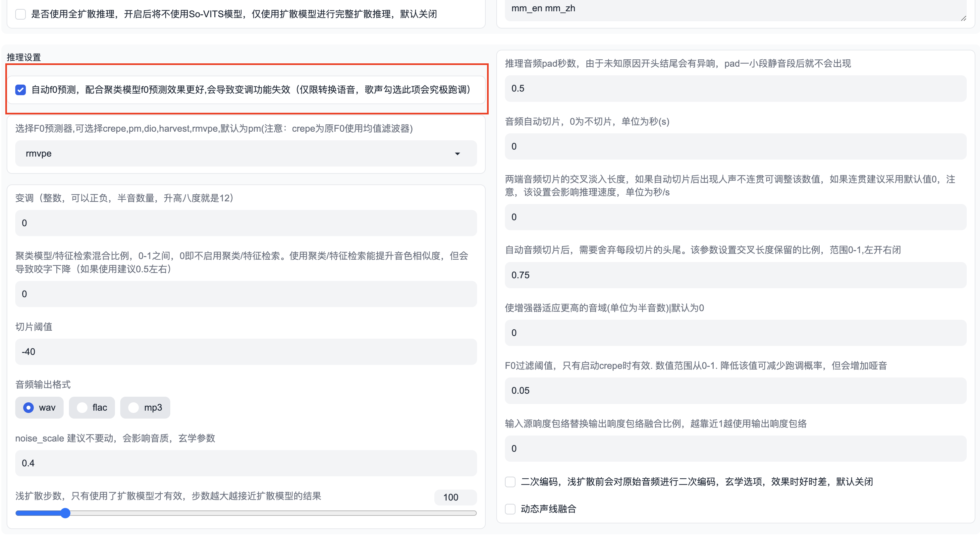Focus the noise_scale field showing 0.4
Image resolution: width=980 pixels, height=538 pixels.
[x=246, y=463]
